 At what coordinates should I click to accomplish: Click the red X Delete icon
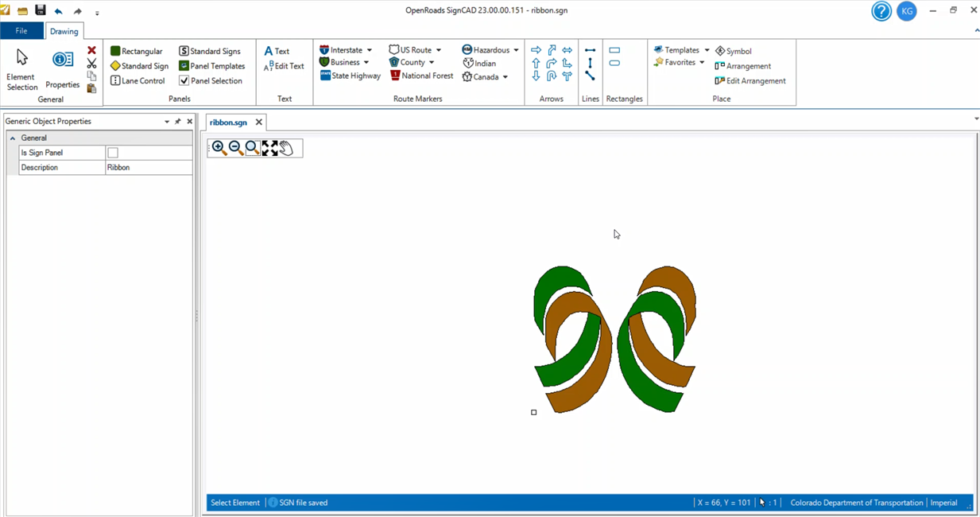coord(91,50)
